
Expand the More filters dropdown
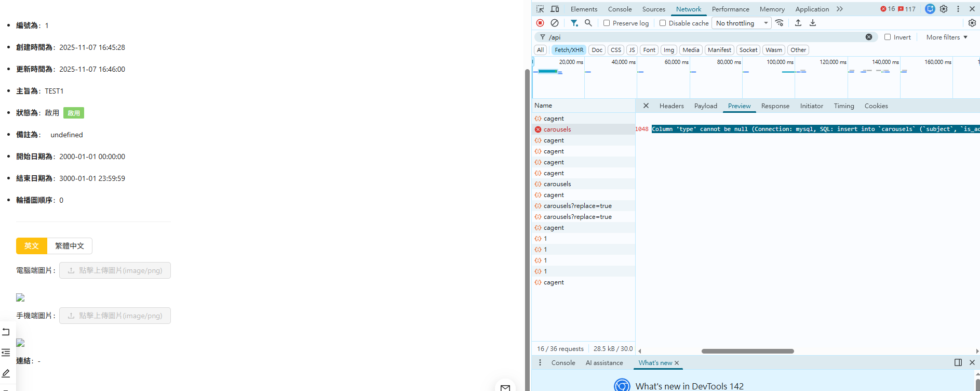click(x=947, y=37)
